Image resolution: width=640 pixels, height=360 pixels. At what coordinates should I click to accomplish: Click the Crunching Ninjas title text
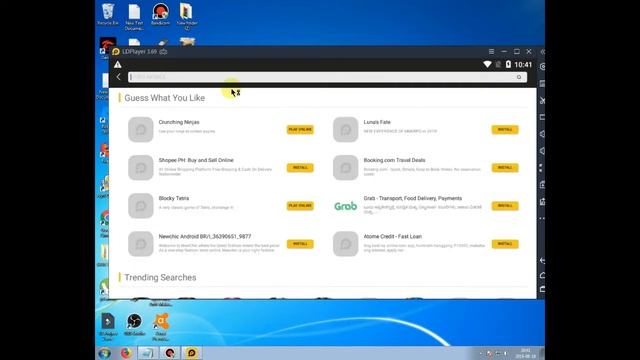click(179, 122)
